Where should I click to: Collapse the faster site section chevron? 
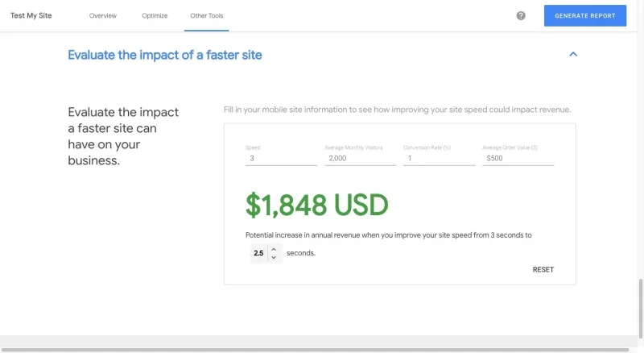(573, 55)
